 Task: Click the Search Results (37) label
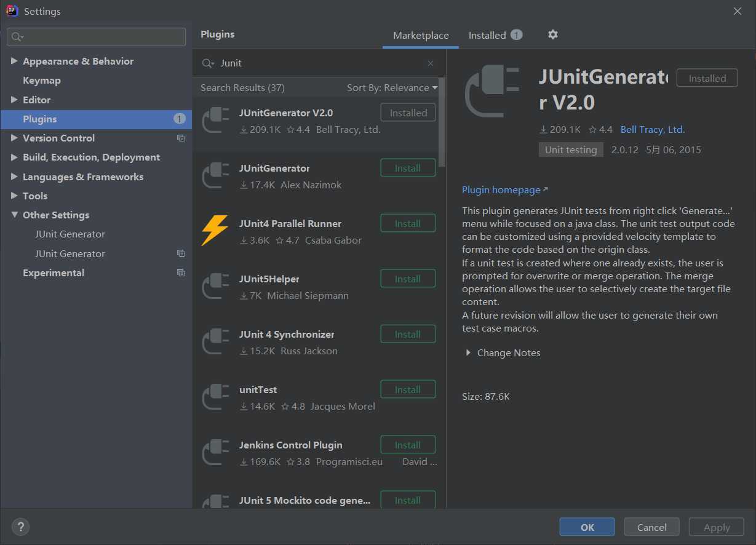242,88
